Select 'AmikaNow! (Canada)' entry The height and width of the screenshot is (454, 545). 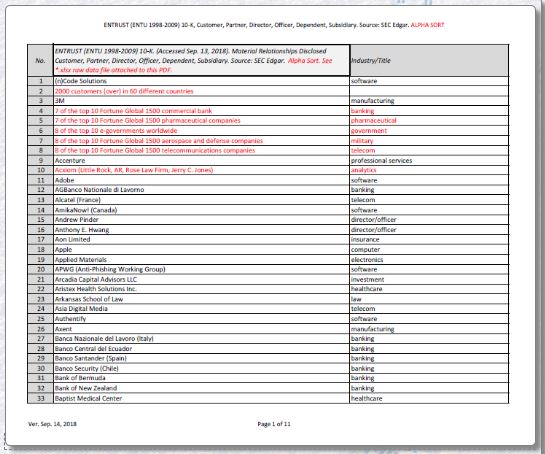pos(86,210)
